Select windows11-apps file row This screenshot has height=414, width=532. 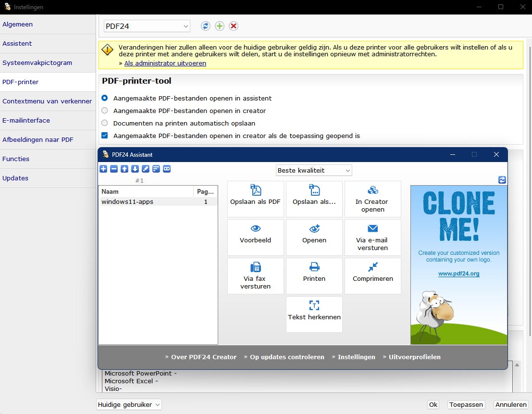point(158,201)
